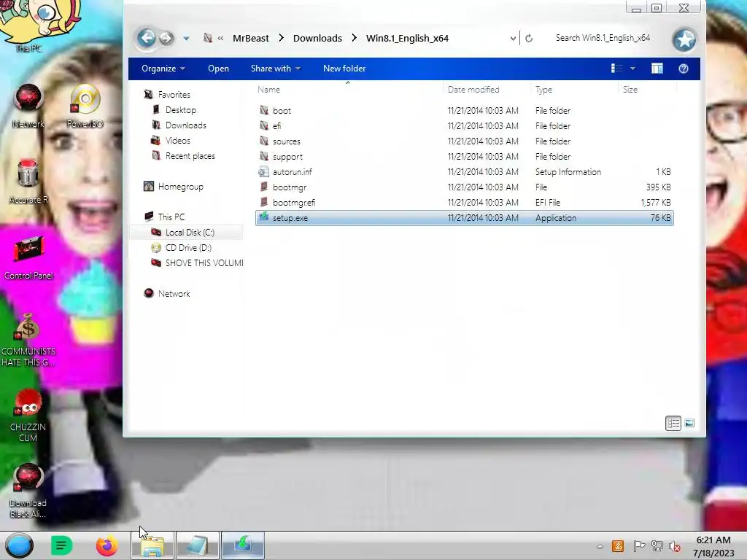
Task: Go back using the Back arrow button
Action: 147,38
